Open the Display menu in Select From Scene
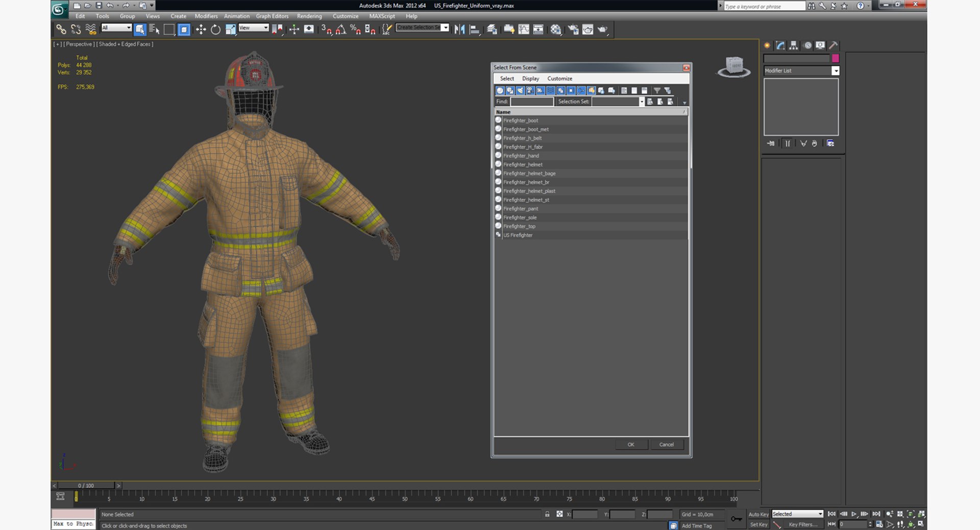 tap(530, 79)
